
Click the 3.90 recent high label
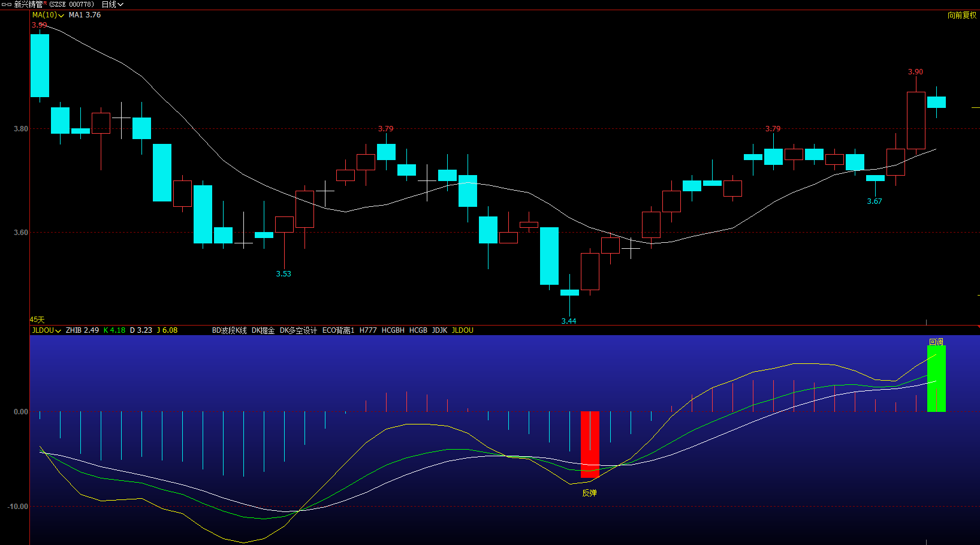click(x=915, y=72)
